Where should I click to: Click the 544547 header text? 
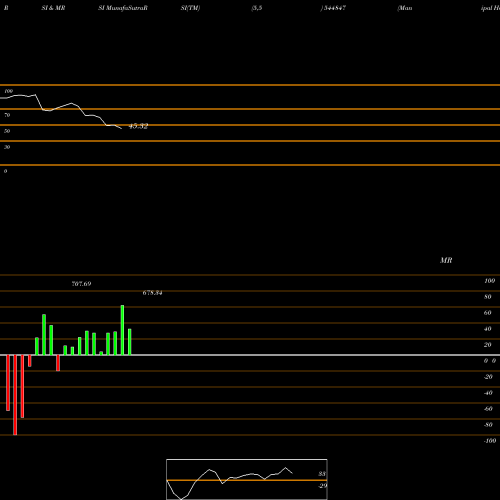pyautogui.click(x=333, y=8)
